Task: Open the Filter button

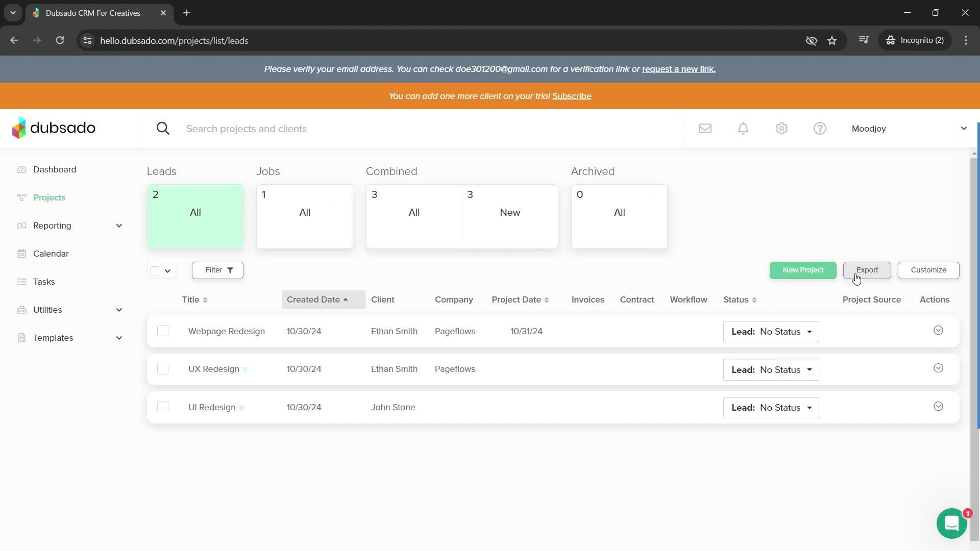Action: click(217, 270)
